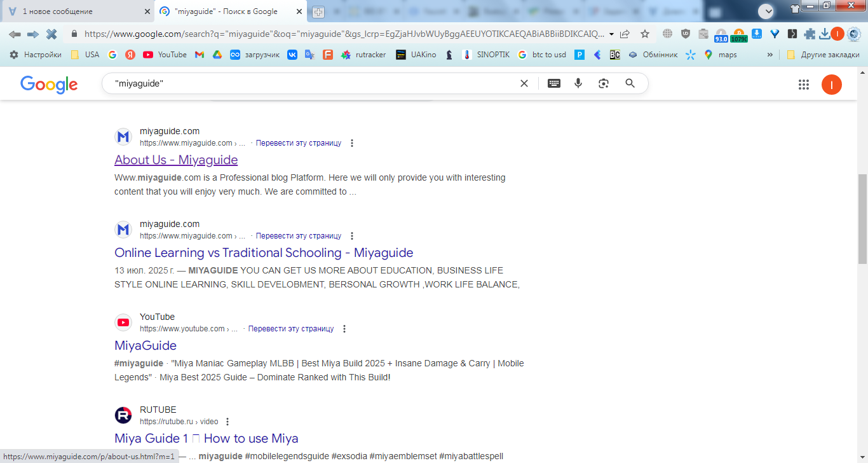The height and width of the screenshot is (463, 868).
Task: Open the Google Drive bookmark icon
Action: click(x=217, y=55)
